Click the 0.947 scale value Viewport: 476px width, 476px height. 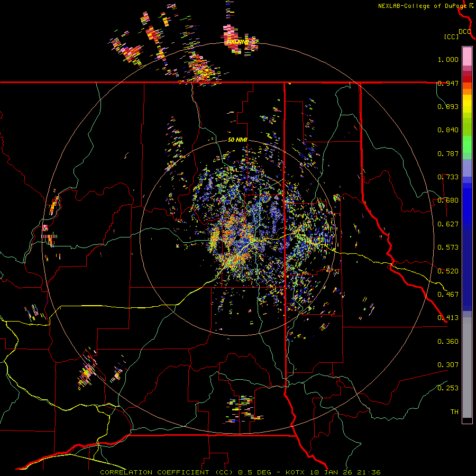click(x=448, y=83)
